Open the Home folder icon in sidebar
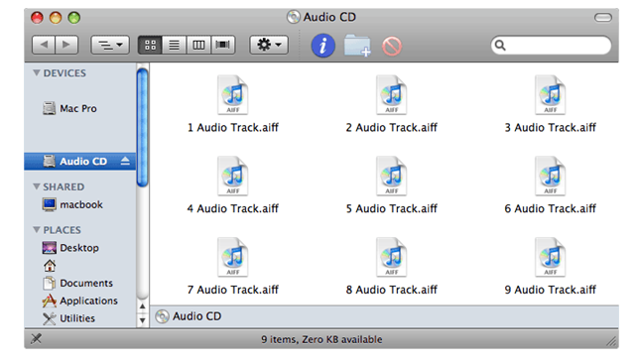Viewport: 639px width, 364px height. tap(50, 266)
